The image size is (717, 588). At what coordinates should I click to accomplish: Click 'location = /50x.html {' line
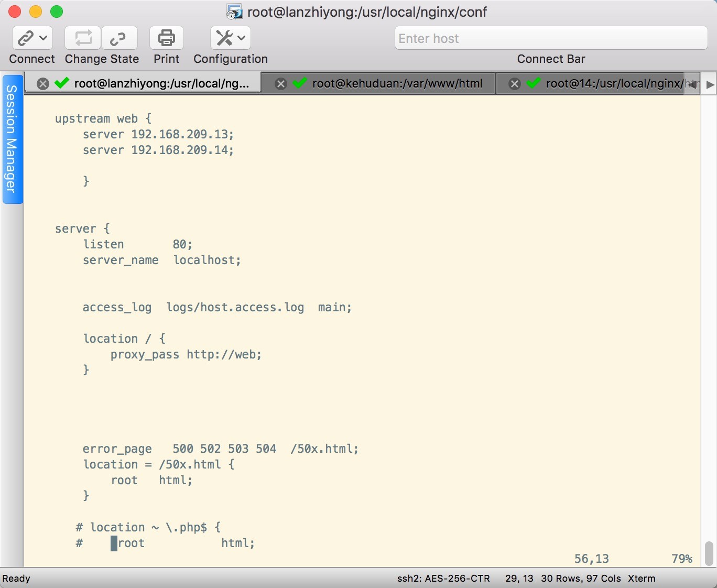[x=159, y=464]
